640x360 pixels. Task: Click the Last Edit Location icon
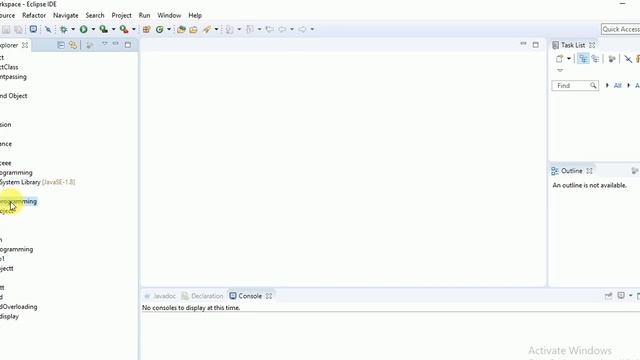269,29
